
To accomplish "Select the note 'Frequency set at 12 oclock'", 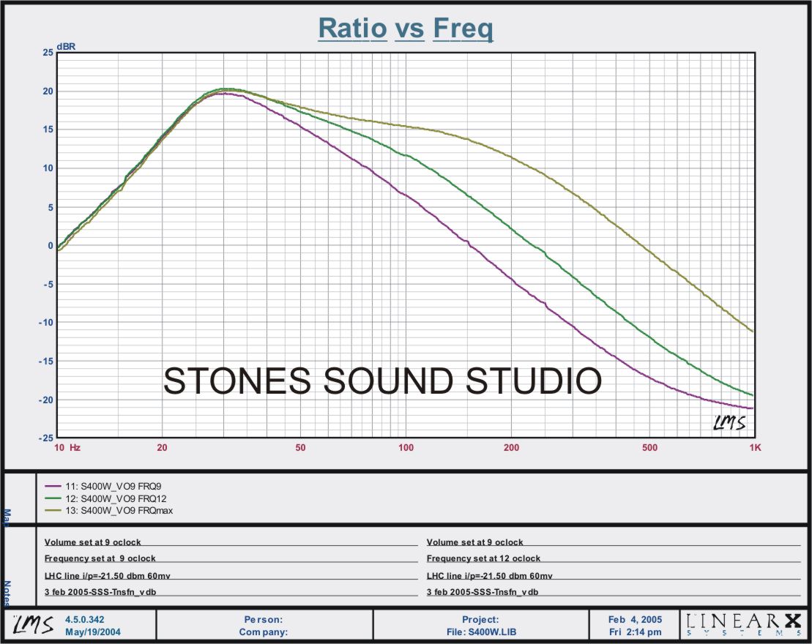I will point(483,558).
